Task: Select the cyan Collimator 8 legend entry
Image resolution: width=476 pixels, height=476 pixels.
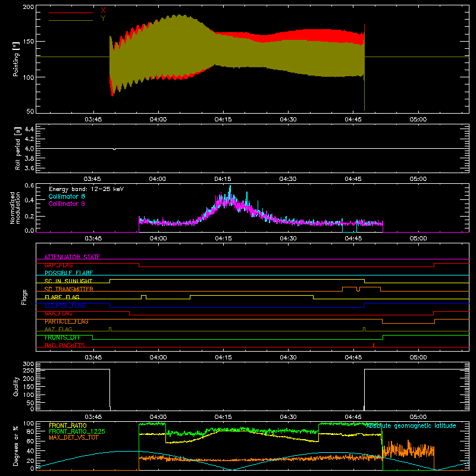Action: point(67,196)
